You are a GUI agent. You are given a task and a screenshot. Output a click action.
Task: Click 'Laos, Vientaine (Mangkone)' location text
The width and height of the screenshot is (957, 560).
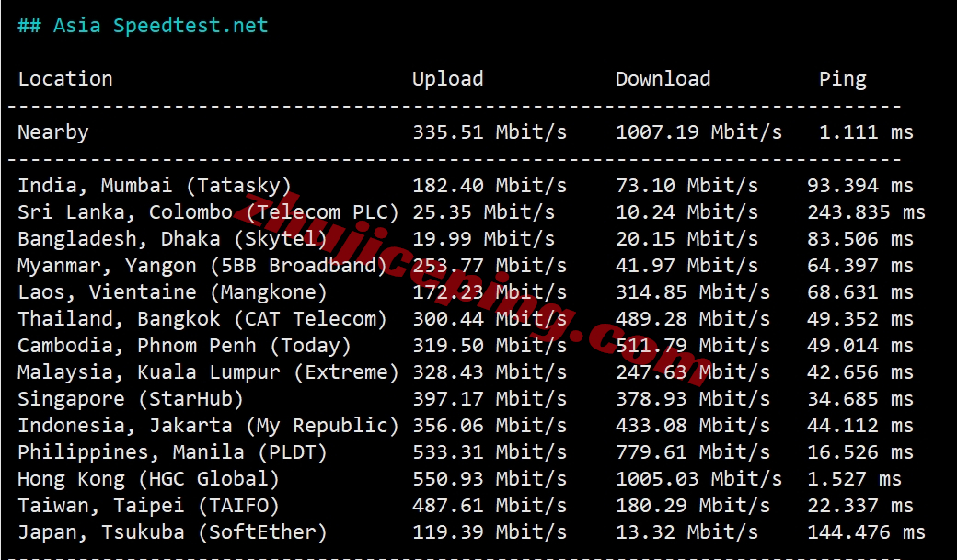click(173, 292)
